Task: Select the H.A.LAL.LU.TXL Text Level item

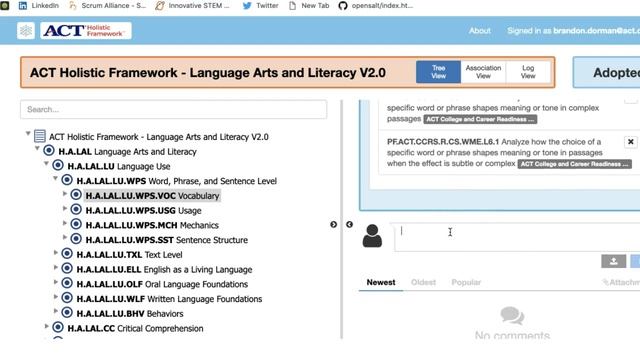Action: 129,255
